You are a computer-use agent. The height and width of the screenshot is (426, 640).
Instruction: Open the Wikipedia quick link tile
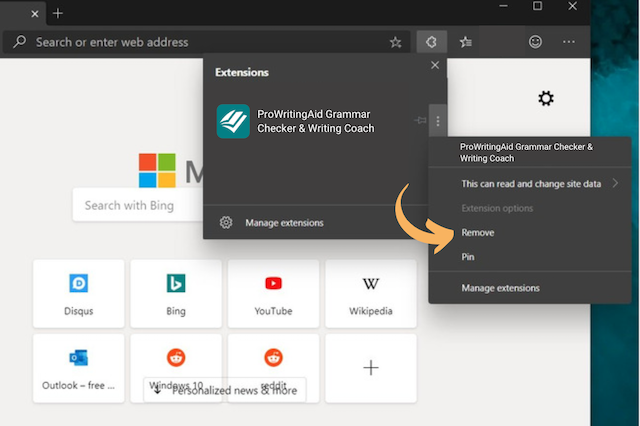(371, 293)
